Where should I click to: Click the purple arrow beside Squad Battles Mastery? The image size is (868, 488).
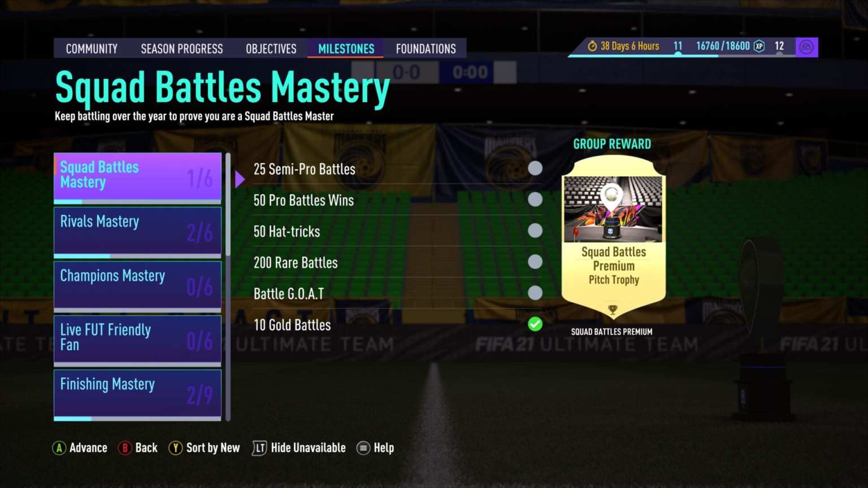point(240,180)
